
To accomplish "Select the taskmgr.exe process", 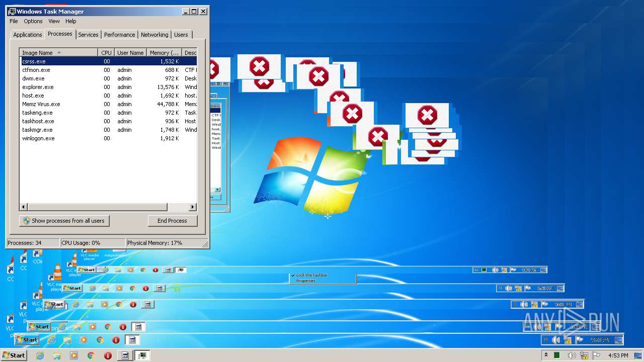I will pos(108,130).
